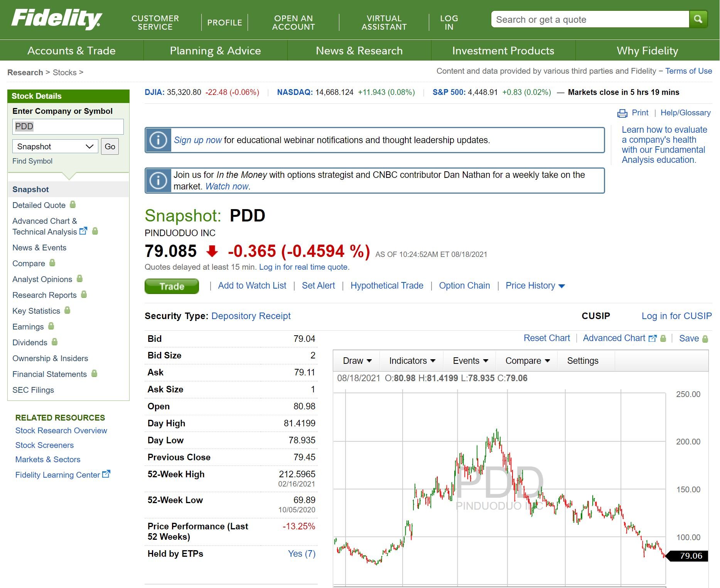Click external link icon beside Fidelity Learning Center
Image resolution: width=720 pixels, height=588 pixels.
[x=106, y=474]
